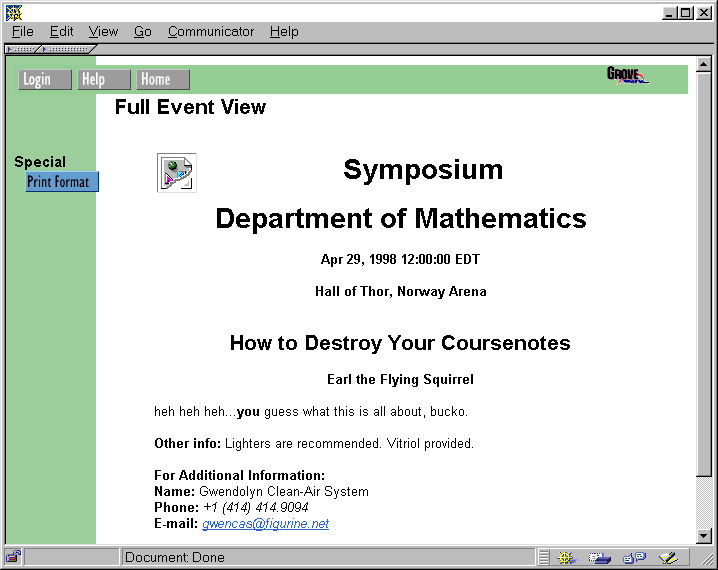
Task: Click the Netscape window title bar icon
Action: click(13, 12)
